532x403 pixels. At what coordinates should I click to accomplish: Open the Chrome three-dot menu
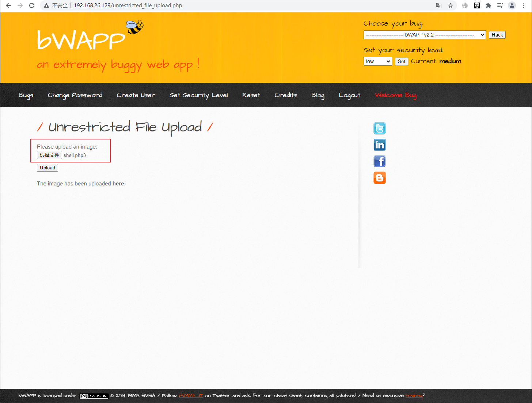coord(524,5)
